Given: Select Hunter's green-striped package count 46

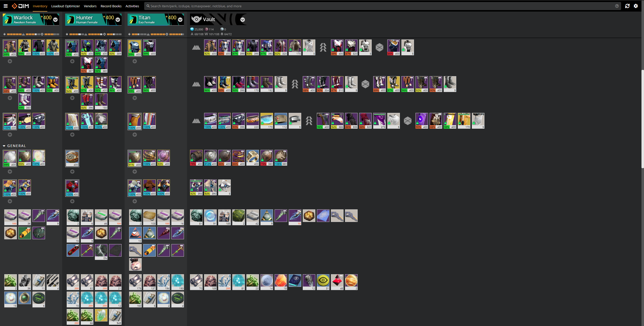Looking at the screenshot, I should click(101, 217).
